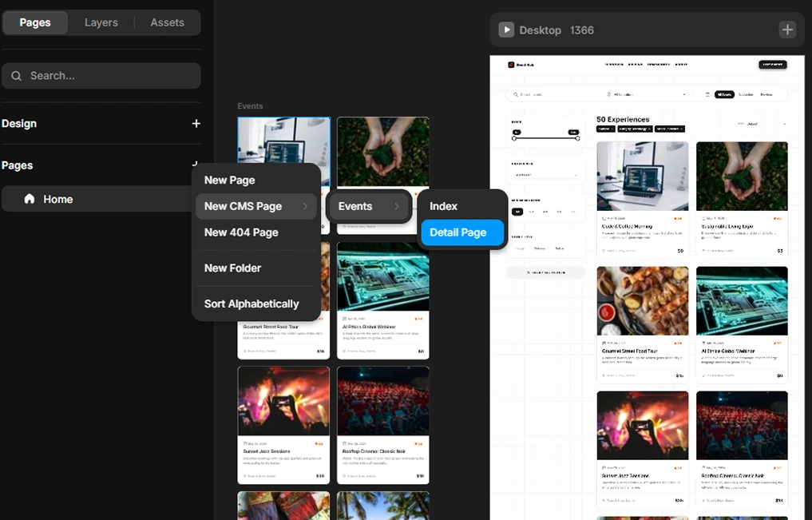The height and width of the screenshot is (520, 812).
Task: Open the locations dropdown in Desktop preview
Action: pos(646,95)
